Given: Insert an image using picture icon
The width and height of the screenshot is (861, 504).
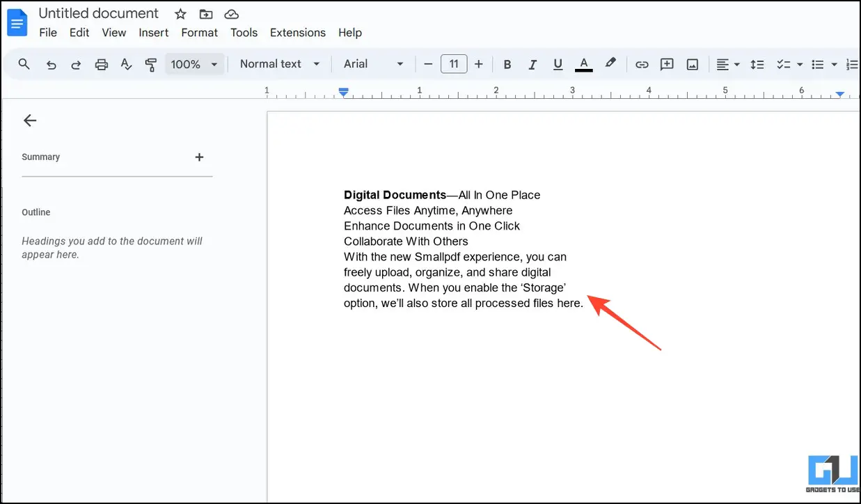Looking at the screenshot, I should tap(693, 64).
